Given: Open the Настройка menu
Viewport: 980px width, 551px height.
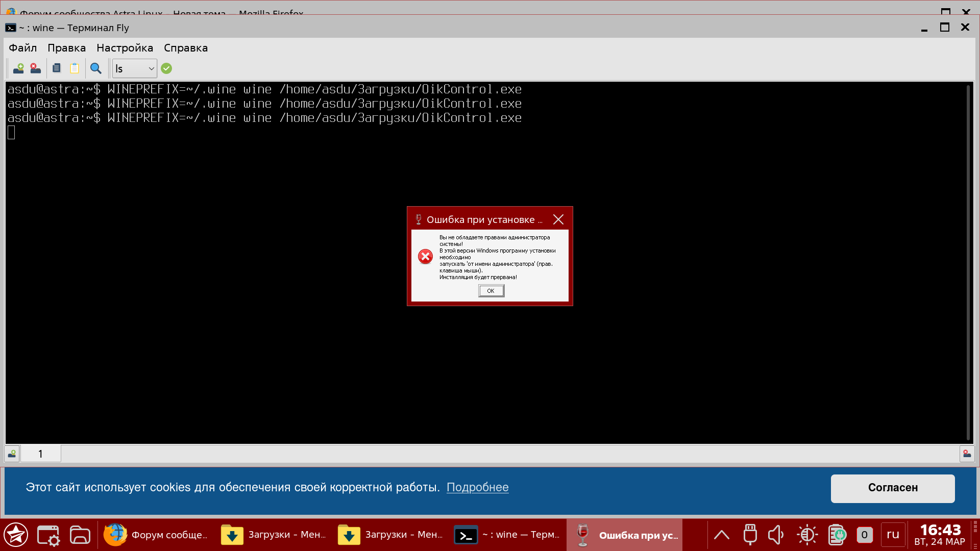Looking at the screenshot, I should 125,48.
